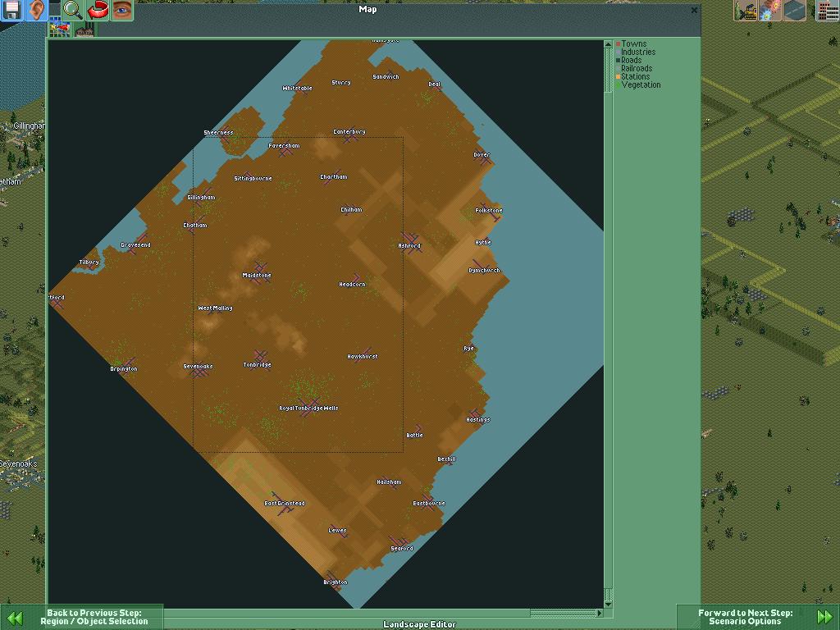
Task: Open the ear audio options menu
Action: click(x=36, y=10)
